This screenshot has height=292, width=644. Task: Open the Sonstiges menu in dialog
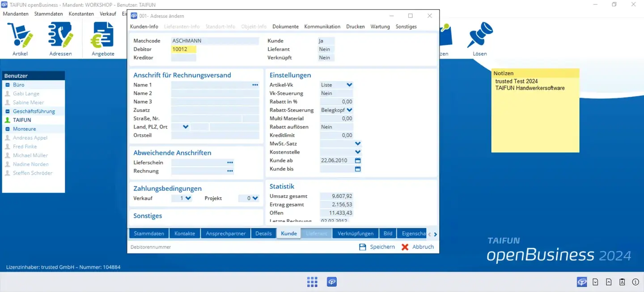click(406, 27)
